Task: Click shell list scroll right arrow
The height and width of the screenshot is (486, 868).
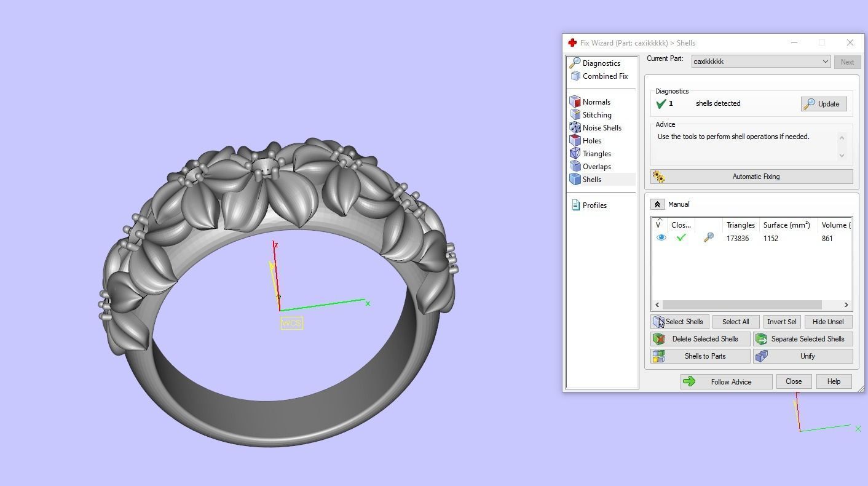Action: (x=846, y=305)
